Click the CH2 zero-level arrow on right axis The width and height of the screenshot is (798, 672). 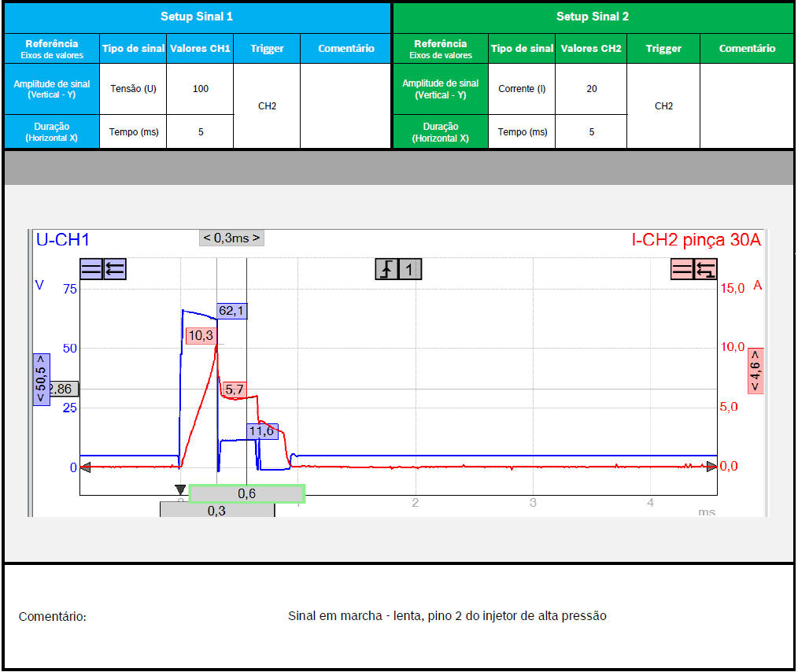pyautogui.click(x=712, y=467)
